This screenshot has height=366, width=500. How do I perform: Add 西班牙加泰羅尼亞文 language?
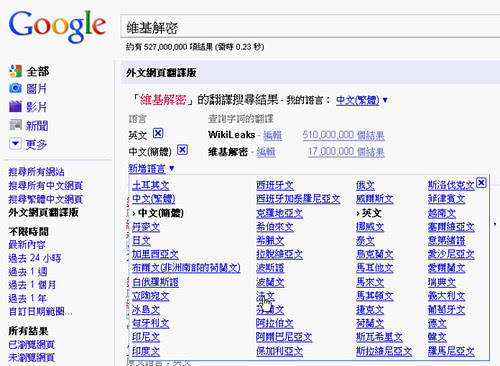click(x=298, y=199)
